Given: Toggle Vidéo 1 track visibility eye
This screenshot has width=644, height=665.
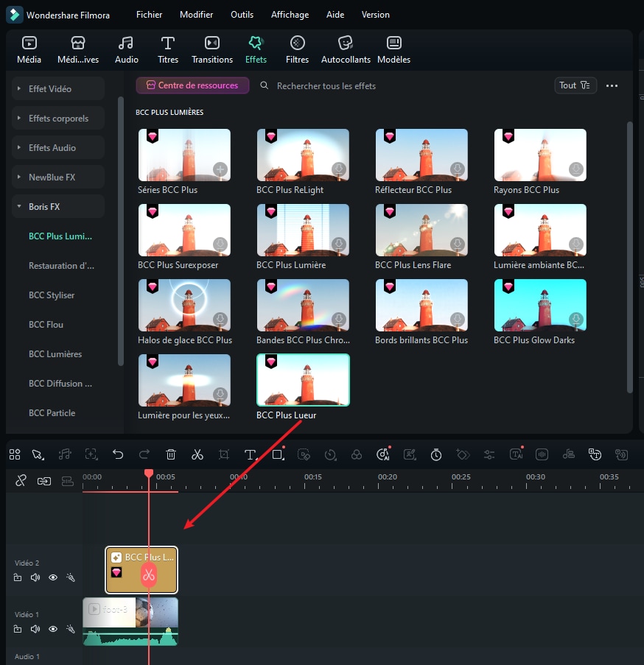Looking at the screenshot, I should 53,629.
